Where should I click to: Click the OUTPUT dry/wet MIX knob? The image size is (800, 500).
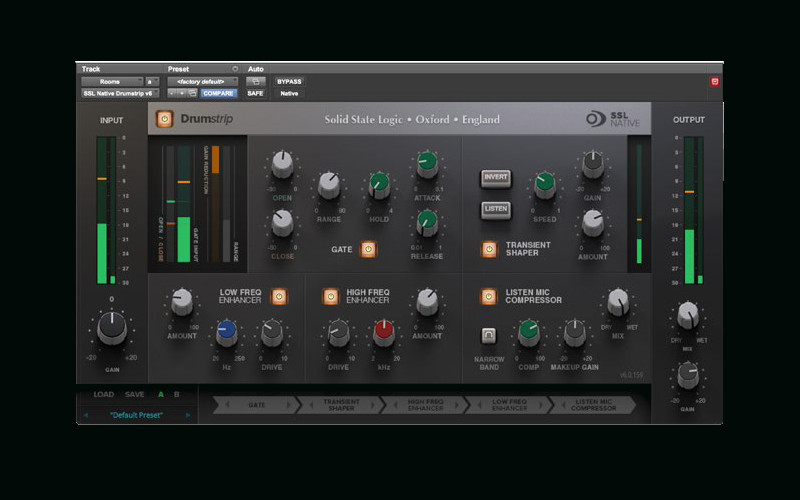(688, 315)
